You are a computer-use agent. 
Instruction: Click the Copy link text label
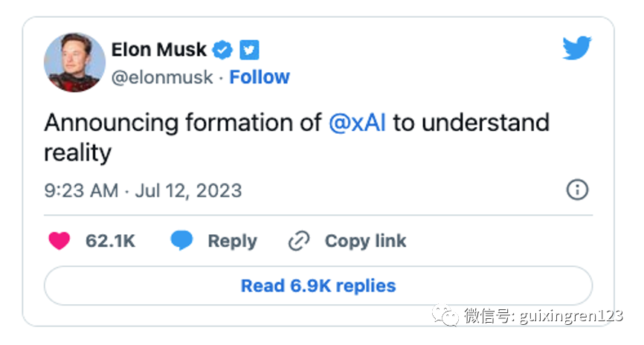pyautogui.click(x=365, y=241)
